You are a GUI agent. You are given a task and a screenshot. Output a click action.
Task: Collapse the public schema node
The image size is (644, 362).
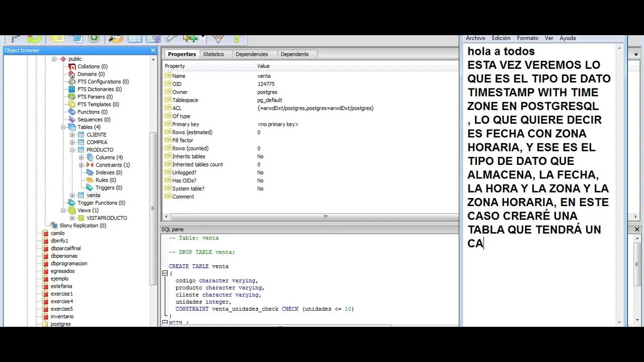(54, 59)
